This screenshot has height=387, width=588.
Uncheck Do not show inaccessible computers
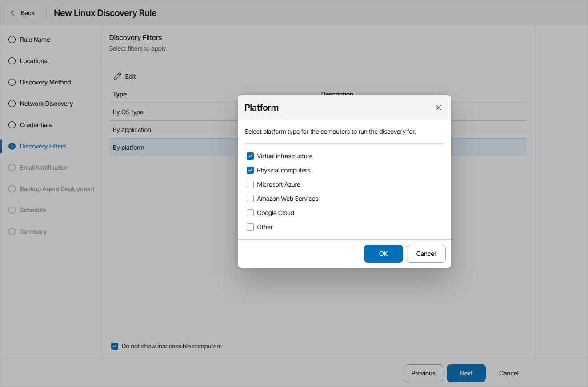[x=115, y=346]
